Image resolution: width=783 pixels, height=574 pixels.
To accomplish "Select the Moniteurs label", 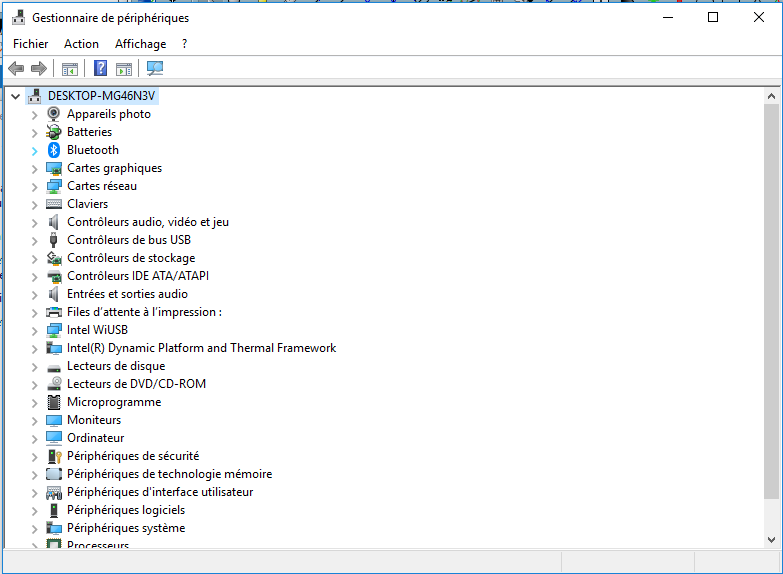I will [94, 420].
